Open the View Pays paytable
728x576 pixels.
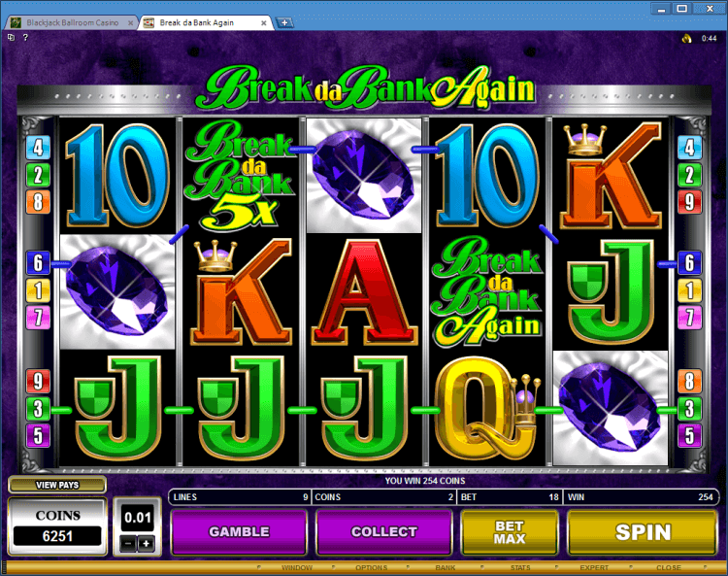click(57, 485)
